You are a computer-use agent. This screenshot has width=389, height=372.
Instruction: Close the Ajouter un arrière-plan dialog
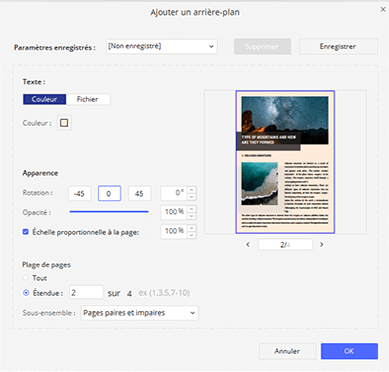tap(383, 10)
